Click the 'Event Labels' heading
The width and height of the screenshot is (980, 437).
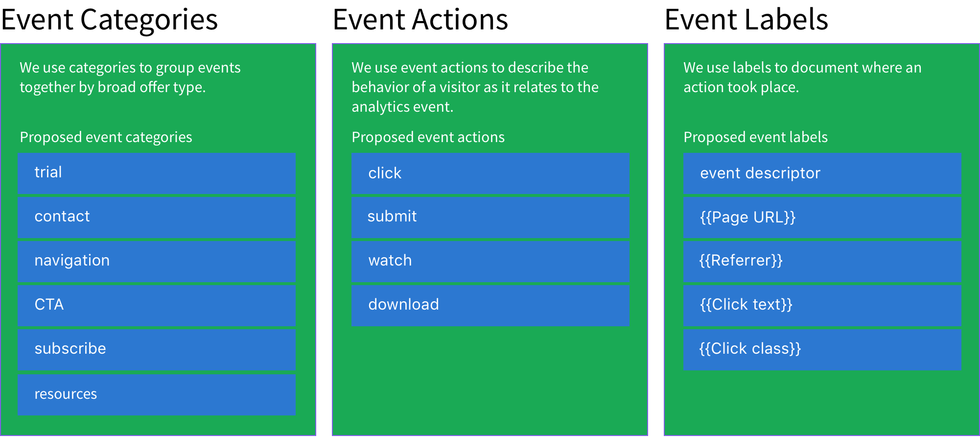746,20
